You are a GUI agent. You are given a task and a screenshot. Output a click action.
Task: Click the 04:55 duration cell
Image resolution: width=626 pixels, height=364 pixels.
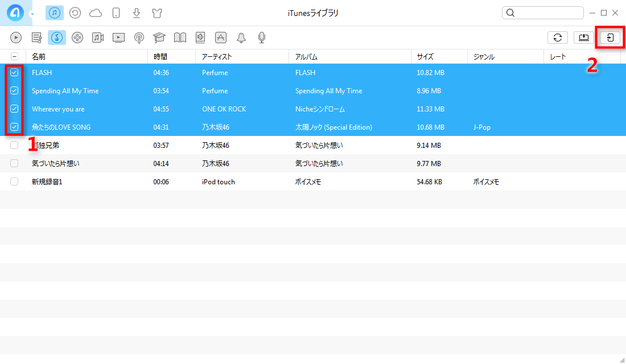pyautogui.click(x=161, y=109)
